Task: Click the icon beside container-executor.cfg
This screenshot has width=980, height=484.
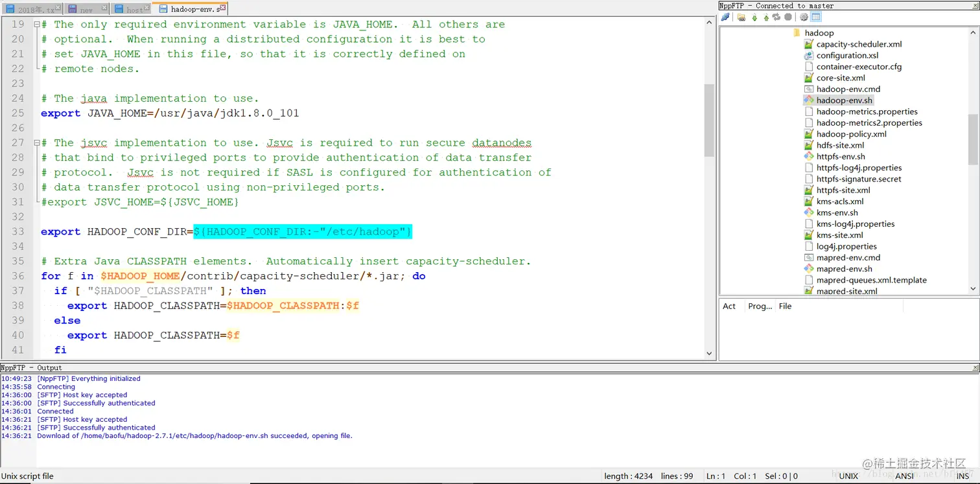Action: pos(808,67)
